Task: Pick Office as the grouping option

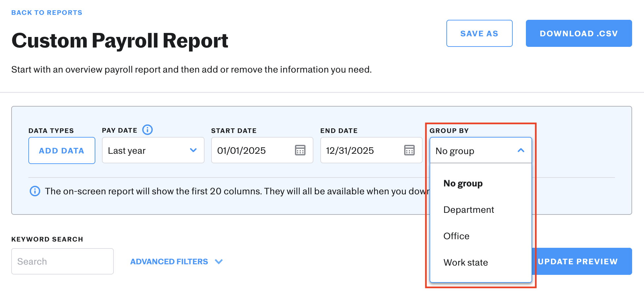Action: pyautogui.click(x=456, y=236)
